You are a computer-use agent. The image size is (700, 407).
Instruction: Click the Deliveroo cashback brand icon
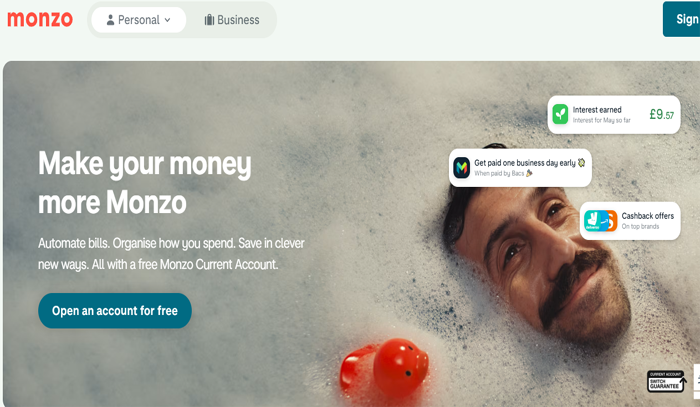(594, 221)
